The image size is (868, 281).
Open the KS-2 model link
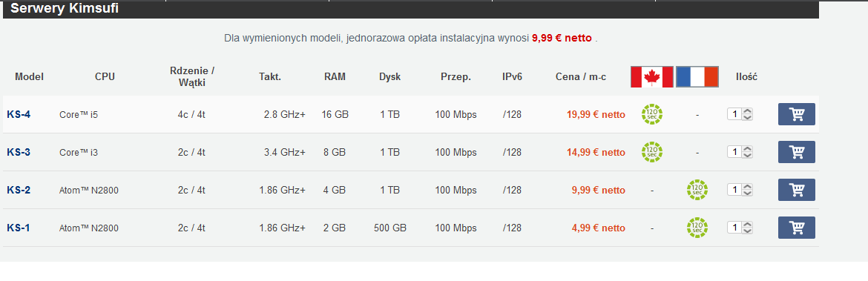pos(19,190)
